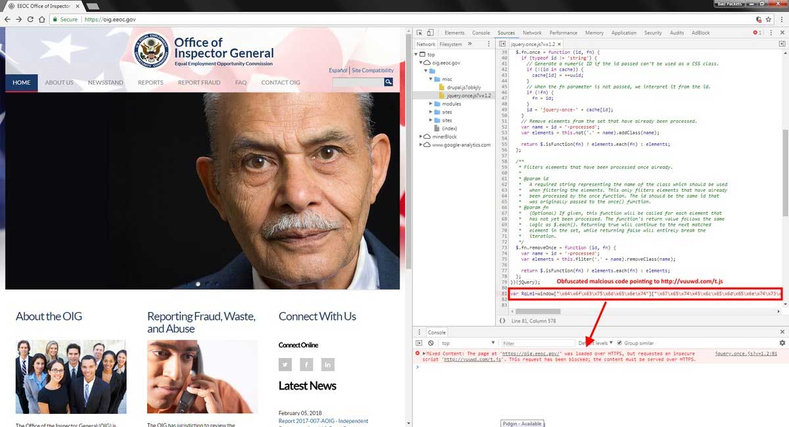789x427 pixels.
Task: Click the CONTACT OIG menu item
Action: (x=280, y=82)
